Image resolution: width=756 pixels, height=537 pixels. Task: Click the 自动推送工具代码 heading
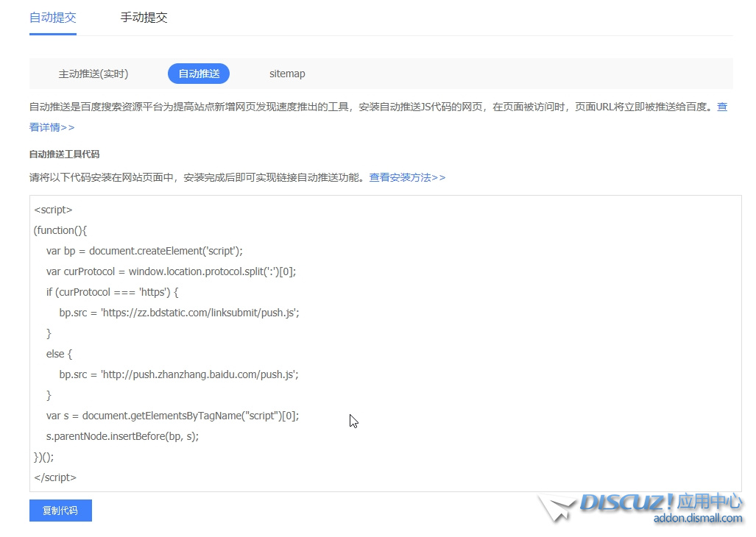point(64,154)
